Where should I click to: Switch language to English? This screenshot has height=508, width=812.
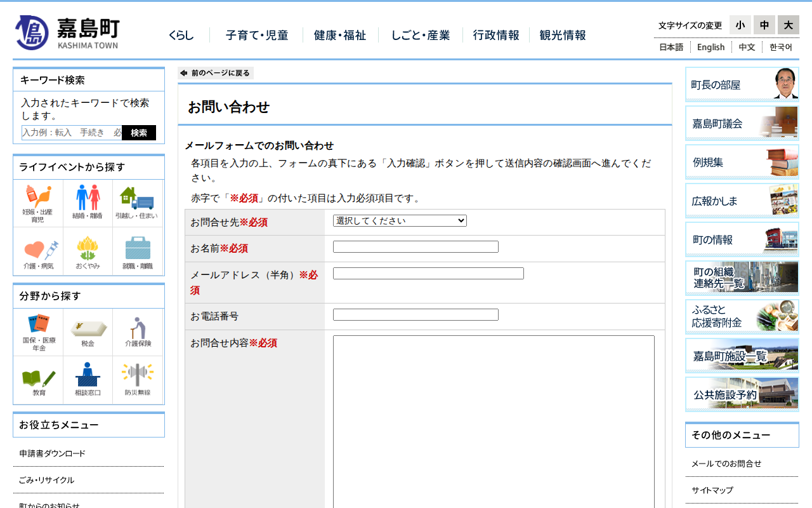click(710, 47)
